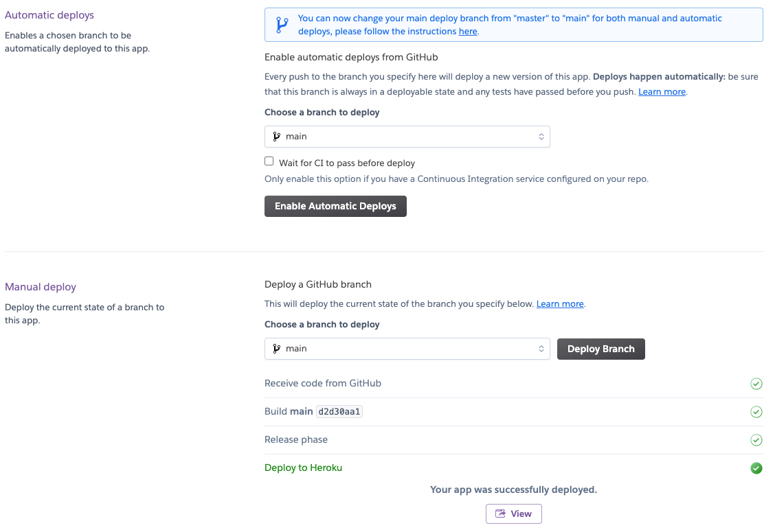Click the branch icon in the manual deploy selector
The height and width of the screenshot is (532, 775).
[x=277, y=349]
